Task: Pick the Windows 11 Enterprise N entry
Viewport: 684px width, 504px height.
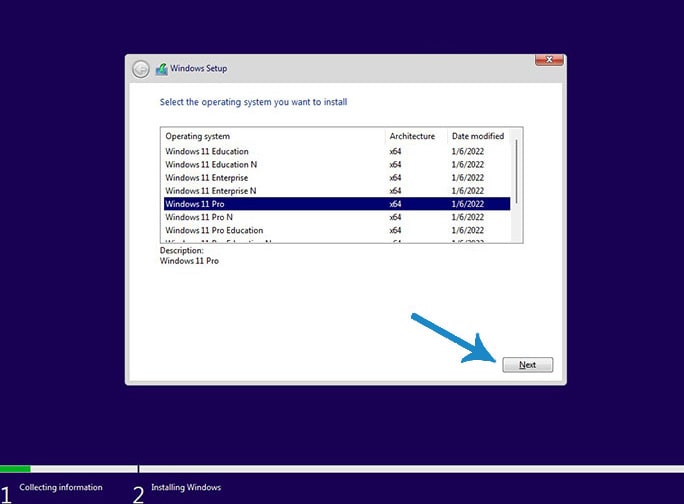Action: [x=211, y=191]
